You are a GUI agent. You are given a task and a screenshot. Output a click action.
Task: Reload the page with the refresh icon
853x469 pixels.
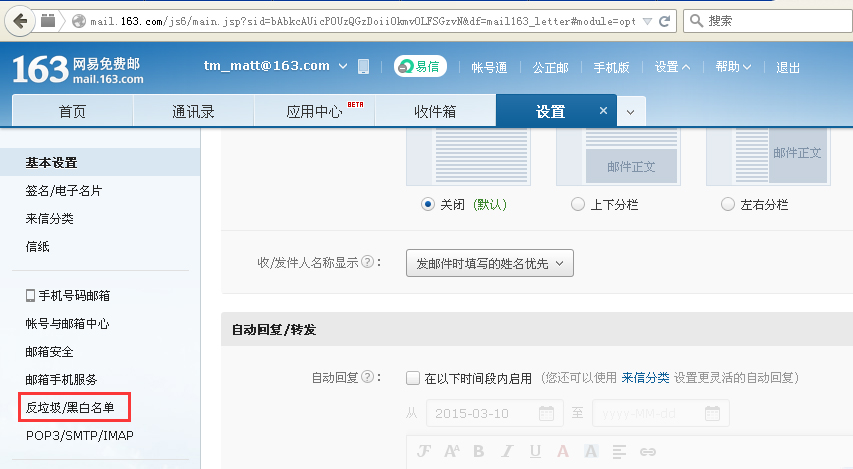[666, 21]
